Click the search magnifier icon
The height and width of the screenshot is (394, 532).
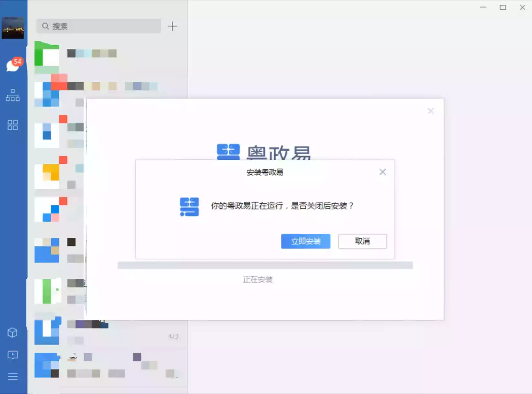(45, 26)
